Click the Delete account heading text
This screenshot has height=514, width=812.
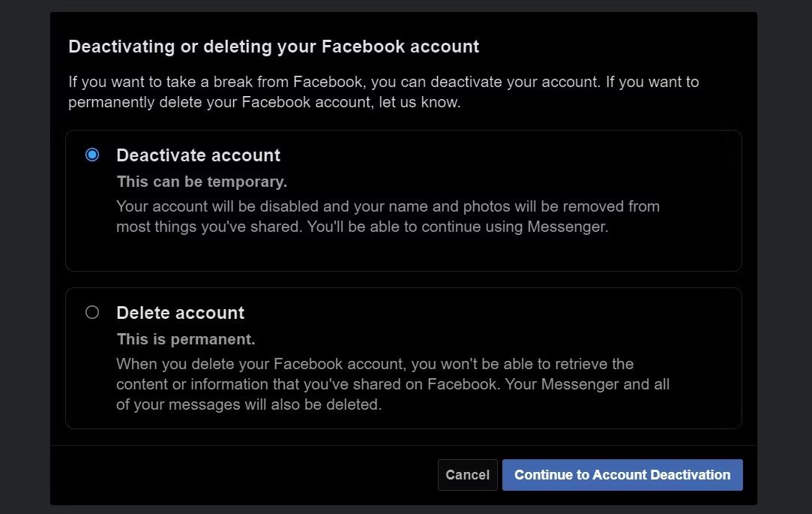coord(180,313)
